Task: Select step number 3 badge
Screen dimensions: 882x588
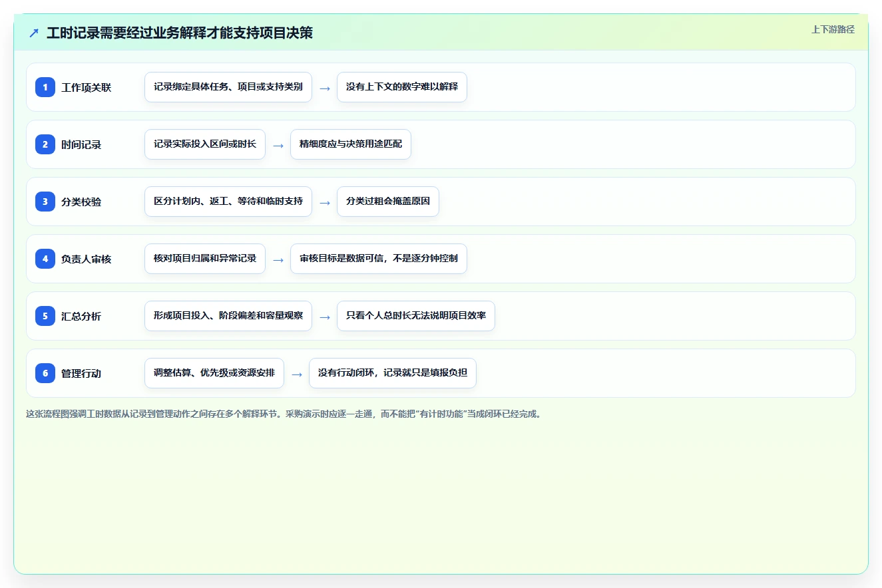Action: click(x=45, y=201)
